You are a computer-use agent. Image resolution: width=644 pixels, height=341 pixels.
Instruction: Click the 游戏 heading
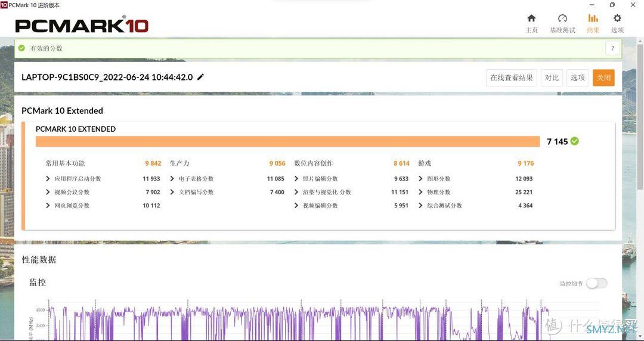tap(425, 163)
